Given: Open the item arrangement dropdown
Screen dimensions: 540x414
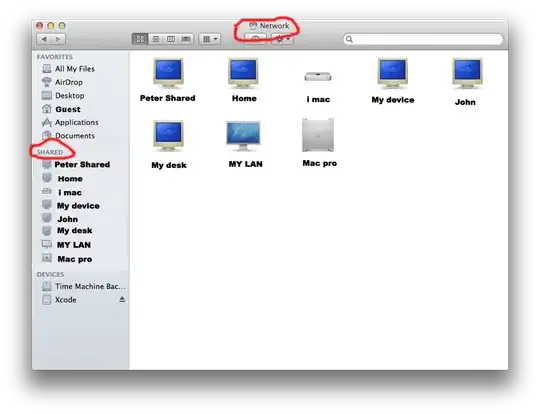Looking at the screenshot, I should click(209, 39).
